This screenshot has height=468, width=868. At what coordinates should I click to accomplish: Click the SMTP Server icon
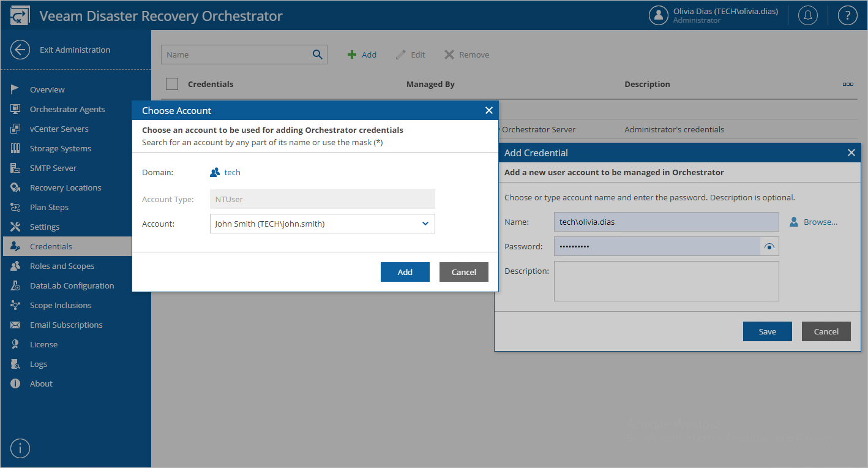click(16, 168)
